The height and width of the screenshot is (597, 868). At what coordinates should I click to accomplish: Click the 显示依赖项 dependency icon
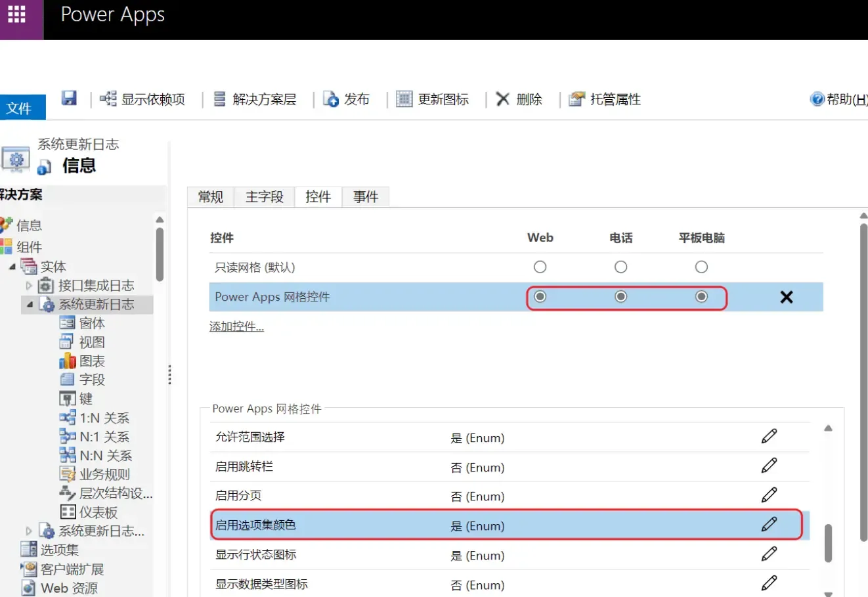(108, 99)
